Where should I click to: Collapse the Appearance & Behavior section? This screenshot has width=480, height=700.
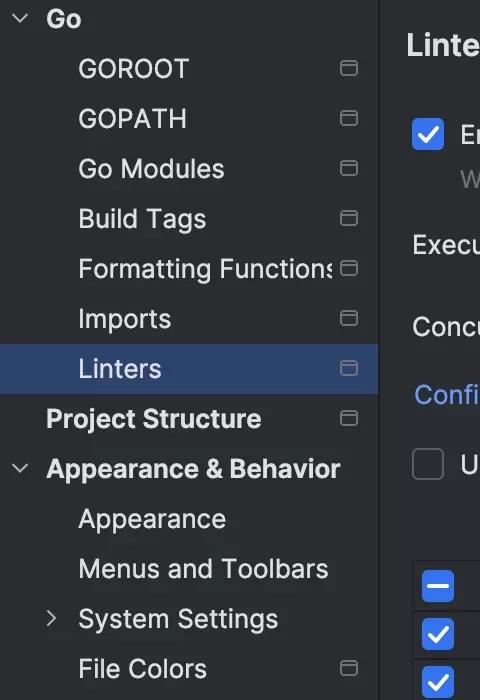[20, 469]
